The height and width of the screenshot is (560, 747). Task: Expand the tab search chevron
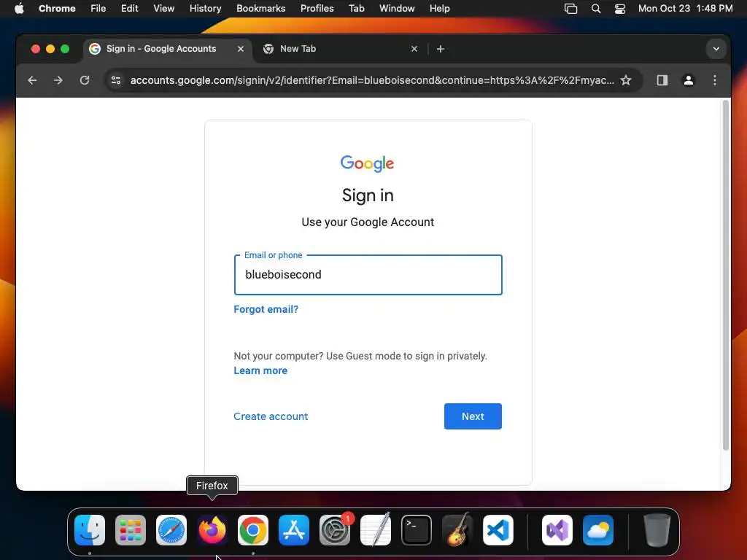click(716, 49)
